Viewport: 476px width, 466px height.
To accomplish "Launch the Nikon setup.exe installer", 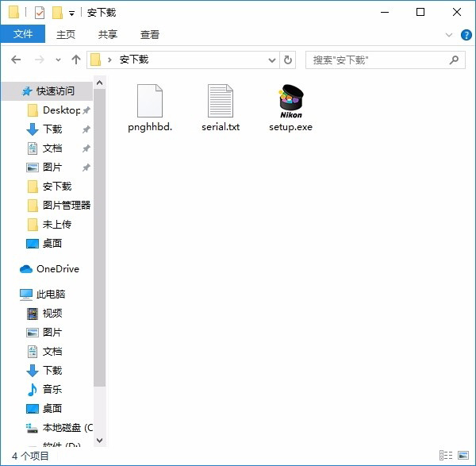I will (x=290, y=108).
